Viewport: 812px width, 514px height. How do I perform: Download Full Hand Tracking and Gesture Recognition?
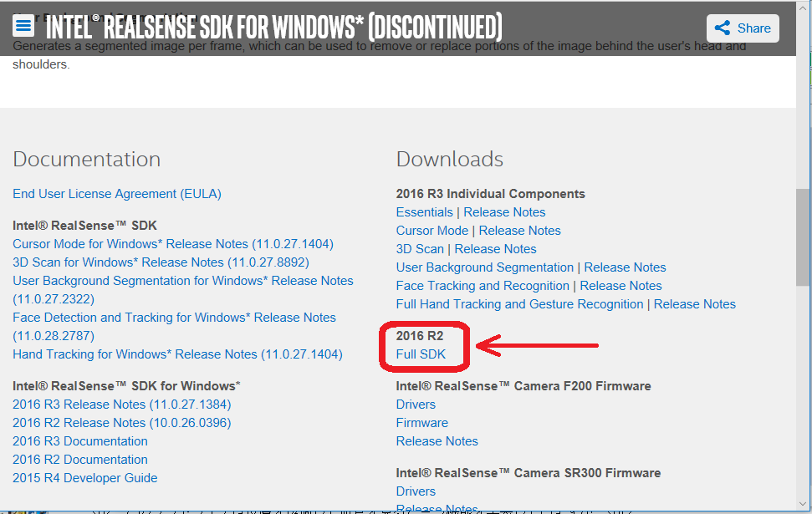[x=519, y=304]
